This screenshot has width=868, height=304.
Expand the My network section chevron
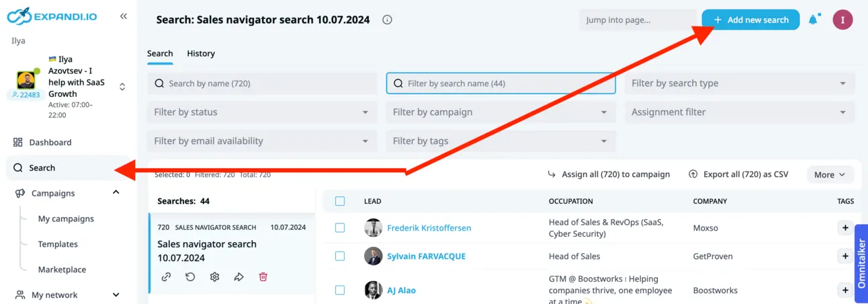[x=116, y=295]
